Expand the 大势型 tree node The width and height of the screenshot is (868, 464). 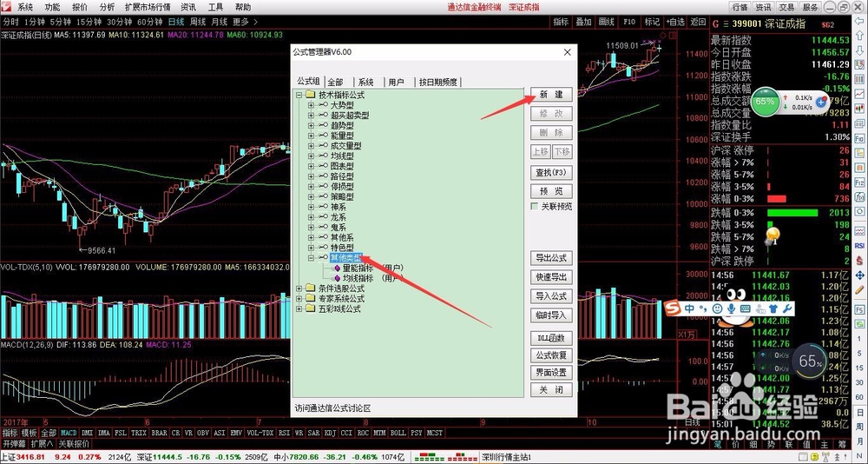point(311,105)
